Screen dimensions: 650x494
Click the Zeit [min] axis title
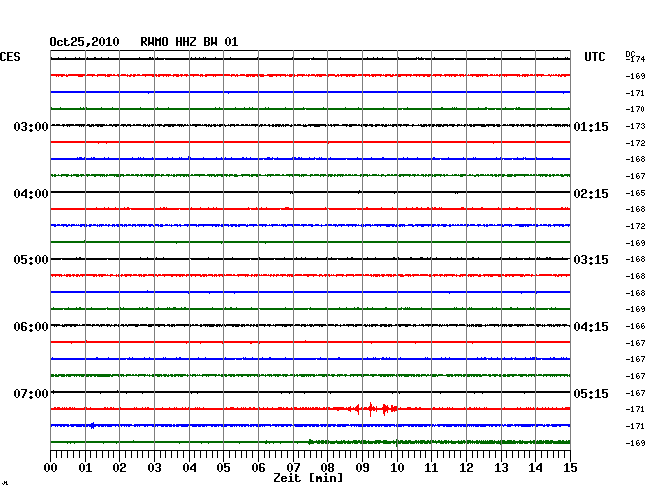point(308,478)
